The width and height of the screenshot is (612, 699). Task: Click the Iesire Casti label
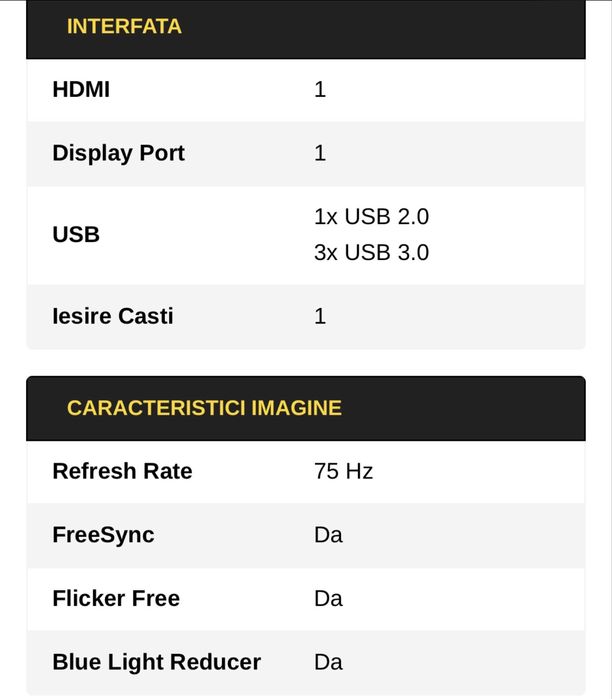(112, 317)
